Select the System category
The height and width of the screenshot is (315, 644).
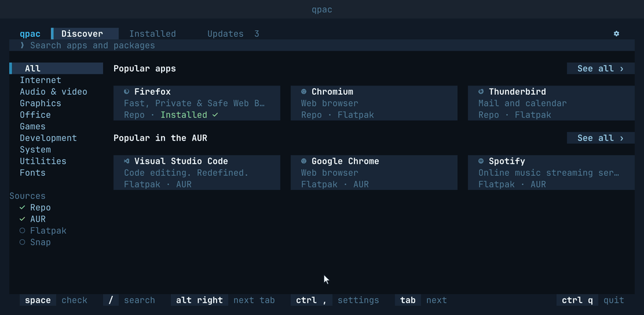pyautogui.click(x=36, y=150)
